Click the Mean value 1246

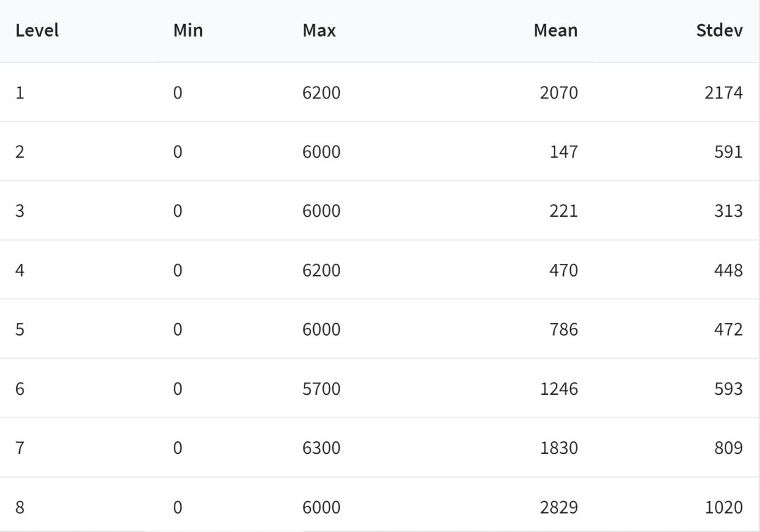tap(559, 388)
